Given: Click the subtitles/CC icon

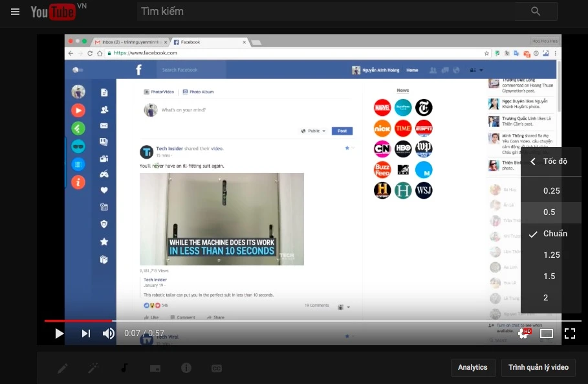Looking at the screenshot, I should [x=217, y=368].
